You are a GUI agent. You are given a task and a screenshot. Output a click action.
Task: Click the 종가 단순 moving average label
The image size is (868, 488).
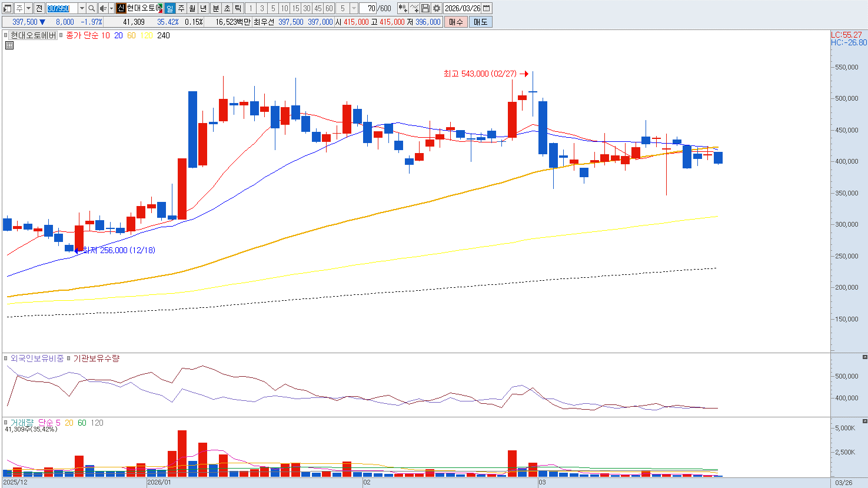pos(82,35)
